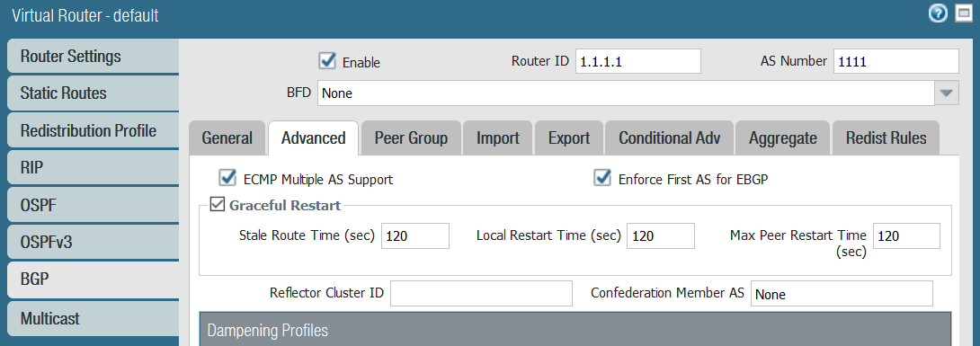Select the Redist Rules tab

[x=886, y=138]
